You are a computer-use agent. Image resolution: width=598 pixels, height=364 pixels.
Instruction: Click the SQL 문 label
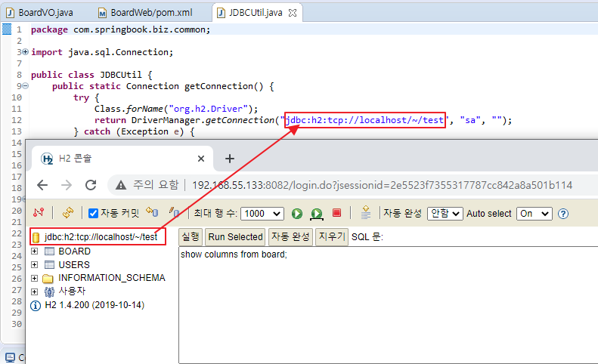click(367, 236)
